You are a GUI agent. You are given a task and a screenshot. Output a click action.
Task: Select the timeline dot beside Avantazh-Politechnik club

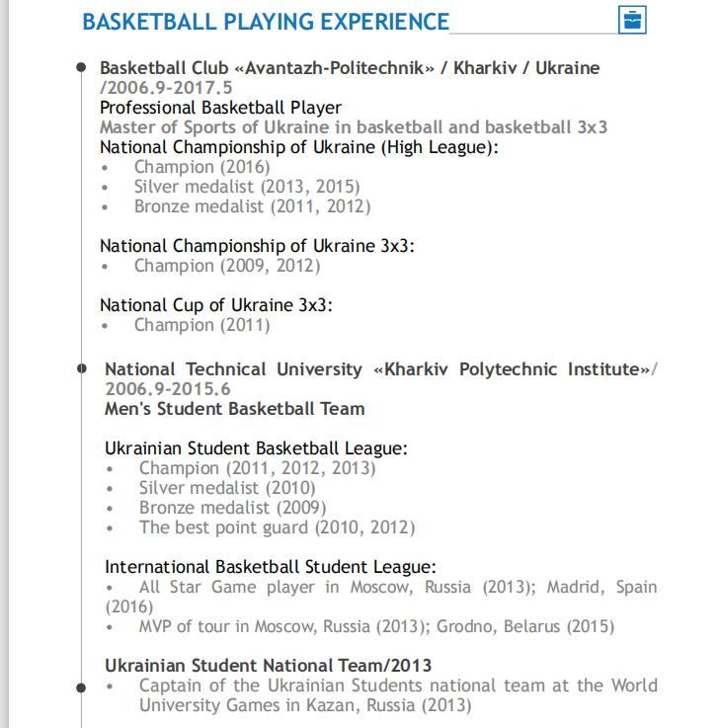tap(81, 68)
